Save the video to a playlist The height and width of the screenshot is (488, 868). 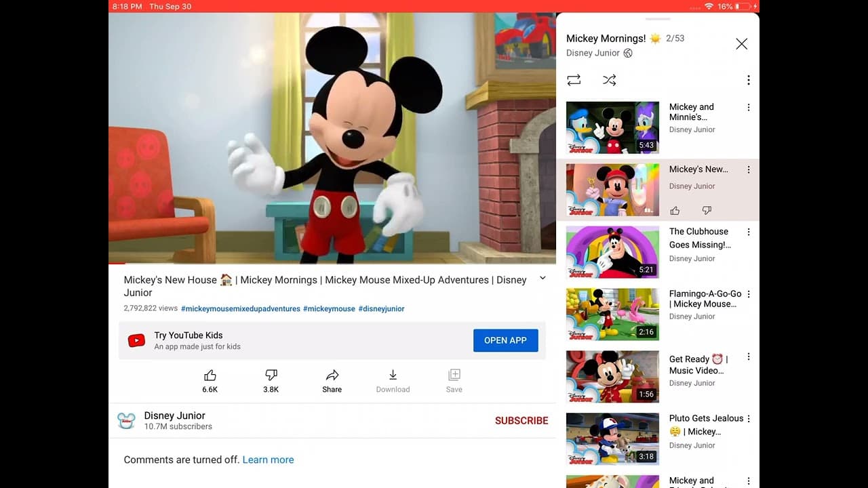tap(454, 375)
